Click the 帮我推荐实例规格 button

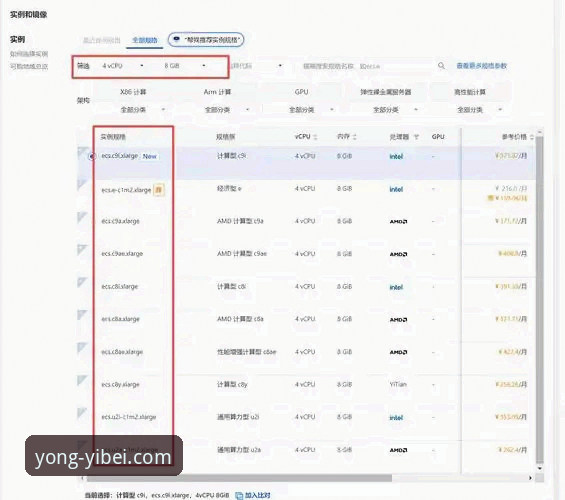click(206, 40)
